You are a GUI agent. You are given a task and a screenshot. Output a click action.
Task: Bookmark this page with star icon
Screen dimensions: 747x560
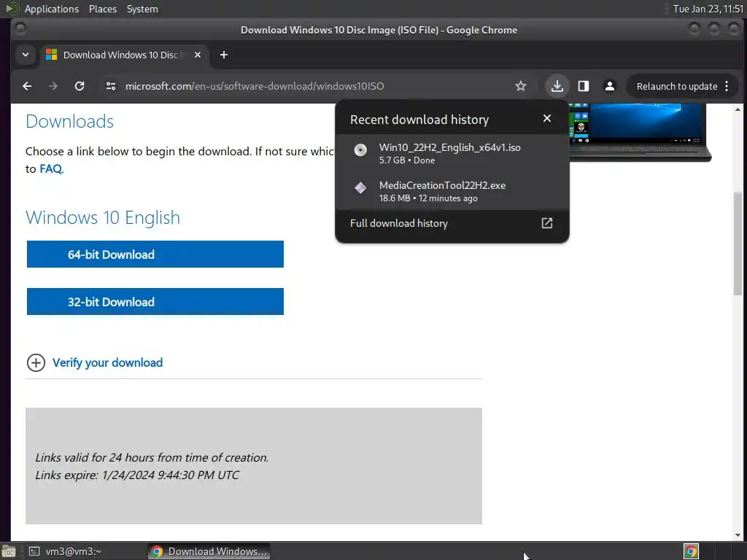521,86
